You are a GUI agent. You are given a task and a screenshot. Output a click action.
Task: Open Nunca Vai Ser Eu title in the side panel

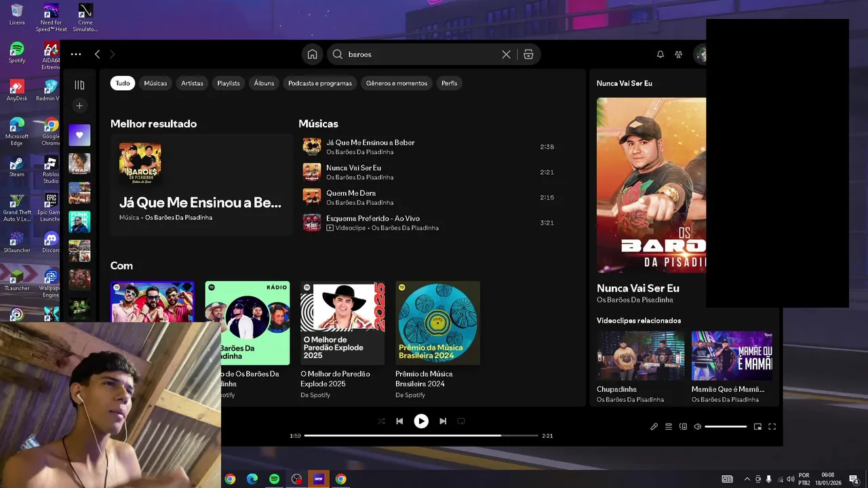coord(638,288)
